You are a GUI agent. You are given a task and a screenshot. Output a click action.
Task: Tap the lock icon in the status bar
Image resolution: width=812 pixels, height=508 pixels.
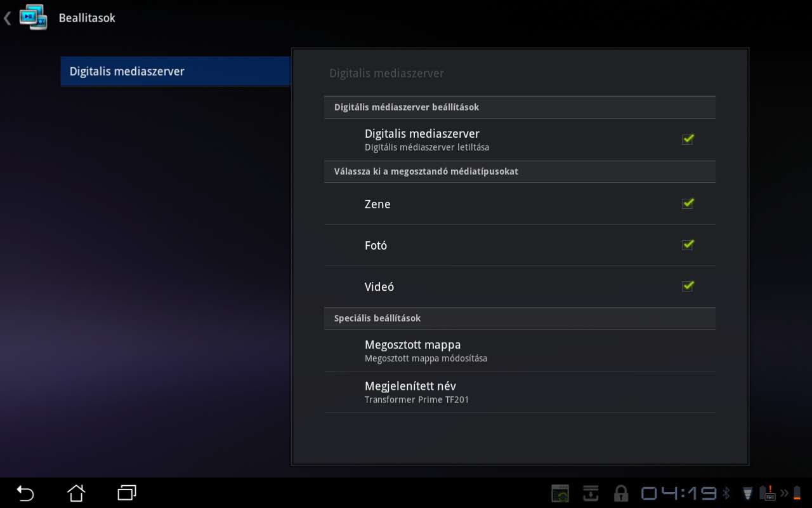pos(620,493)
